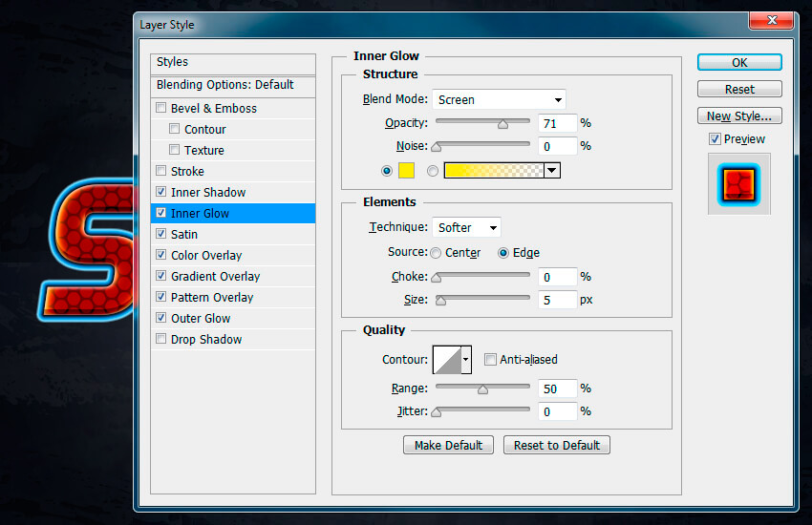Close the Layer Style dialog

point(776,23)
